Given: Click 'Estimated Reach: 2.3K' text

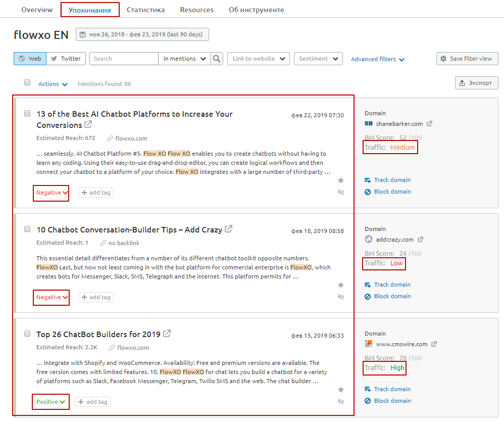Looking at the screenshot, I should (x=67, y=347).
